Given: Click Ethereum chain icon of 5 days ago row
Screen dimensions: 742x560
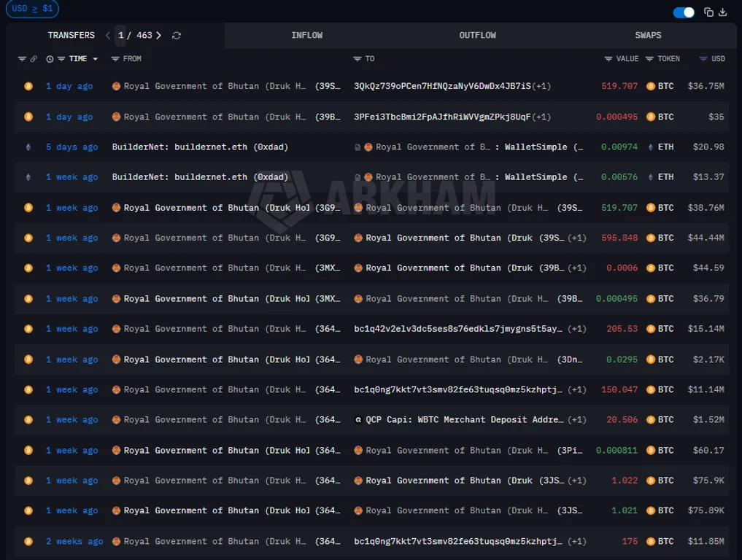Looking at the screenshot, I should point(28,147).
